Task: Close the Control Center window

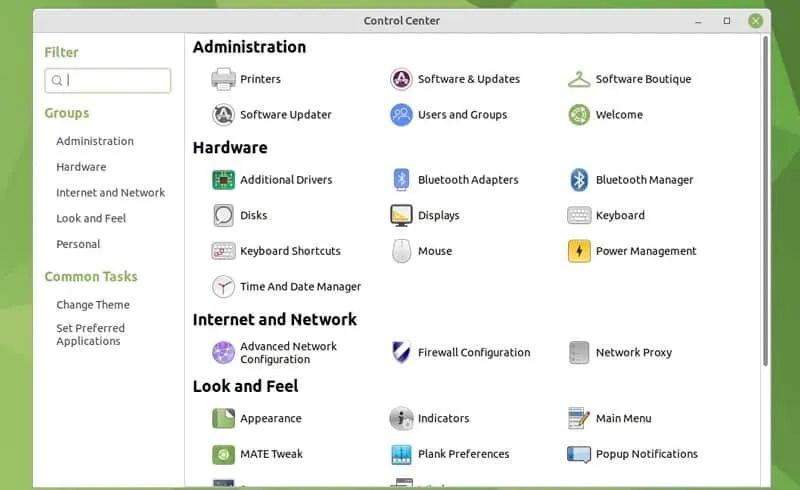Action: pyautogui.click(x=756, y=21)
